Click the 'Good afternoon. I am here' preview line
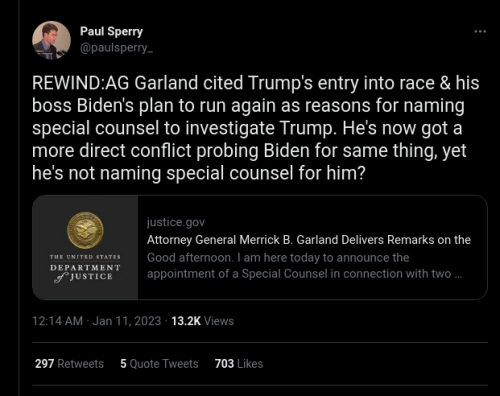500x396 pixels. pyautogui.click(x=278, y=258)
